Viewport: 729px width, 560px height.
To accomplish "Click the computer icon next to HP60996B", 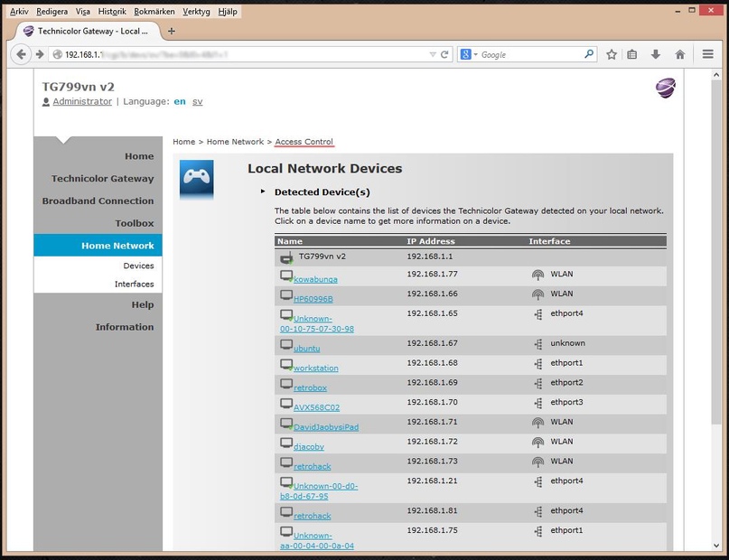I will tap(286, 295).
